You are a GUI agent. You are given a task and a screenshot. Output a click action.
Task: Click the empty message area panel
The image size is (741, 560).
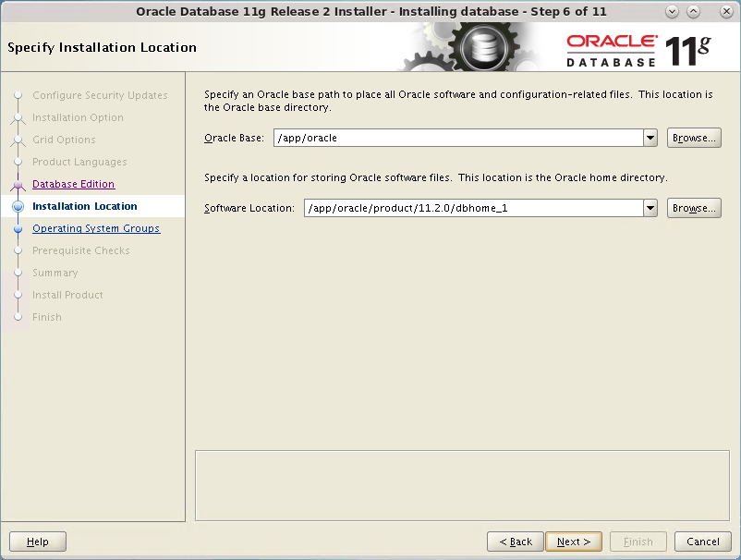pos(462,485)
